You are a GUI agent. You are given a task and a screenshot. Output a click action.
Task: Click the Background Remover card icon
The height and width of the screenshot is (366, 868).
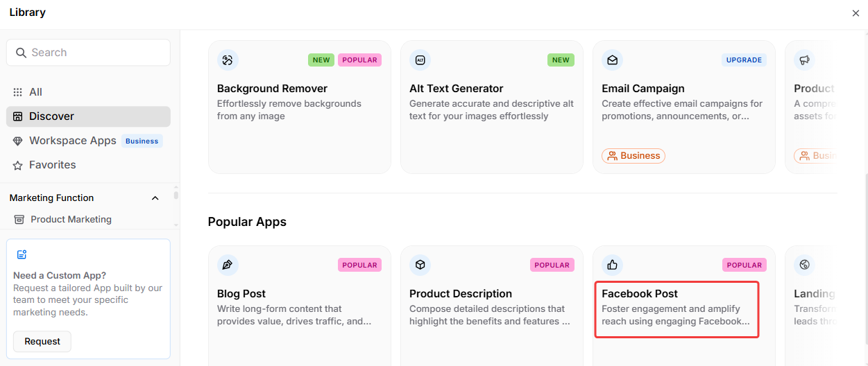(228, 60)
